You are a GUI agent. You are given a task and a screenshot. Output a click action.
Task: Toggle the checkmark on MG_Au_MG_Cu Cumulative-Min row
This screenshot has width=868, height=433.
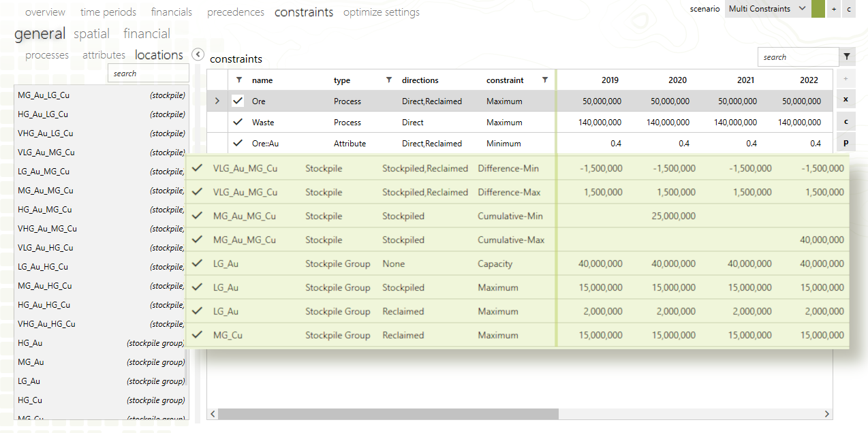(x=198, y=216)
